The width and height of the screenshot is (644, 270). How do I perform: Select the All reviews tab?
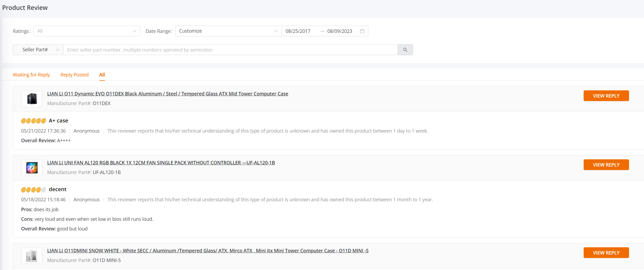102,75
